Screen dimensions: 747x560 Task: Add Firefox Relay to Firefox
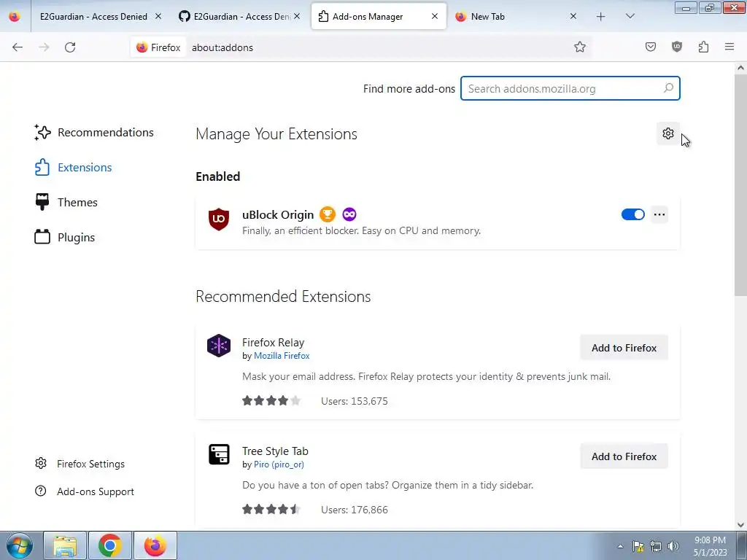(624, 348)
